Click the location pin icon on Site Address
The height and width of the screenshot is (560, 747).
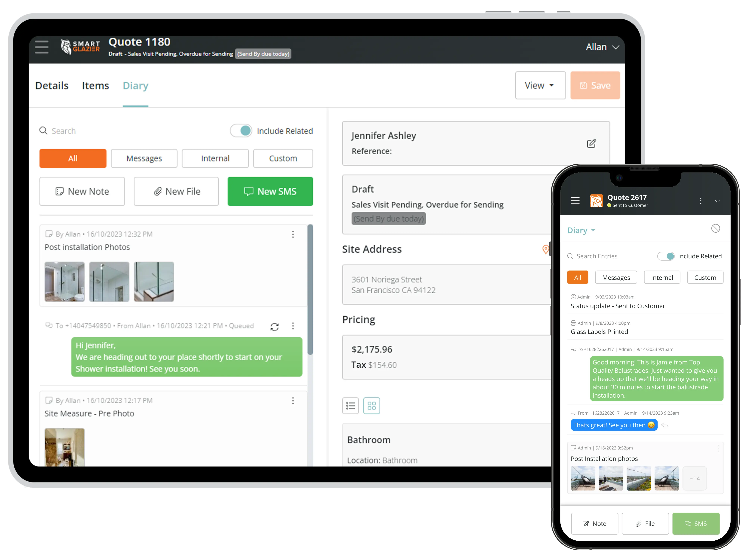coord(546,248)
